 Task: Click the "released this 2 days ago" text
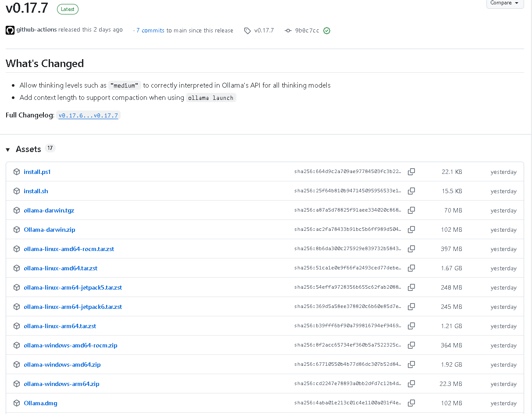(90, 30)
